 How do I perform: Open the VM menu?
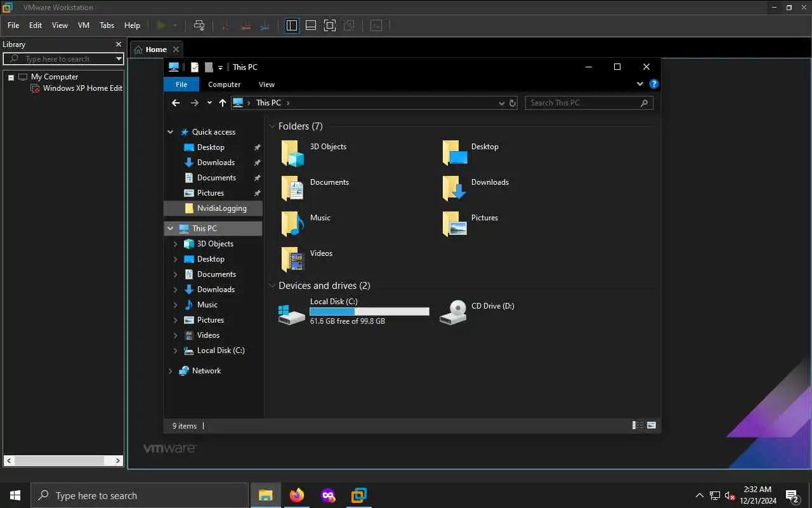[x=84, y=25]
